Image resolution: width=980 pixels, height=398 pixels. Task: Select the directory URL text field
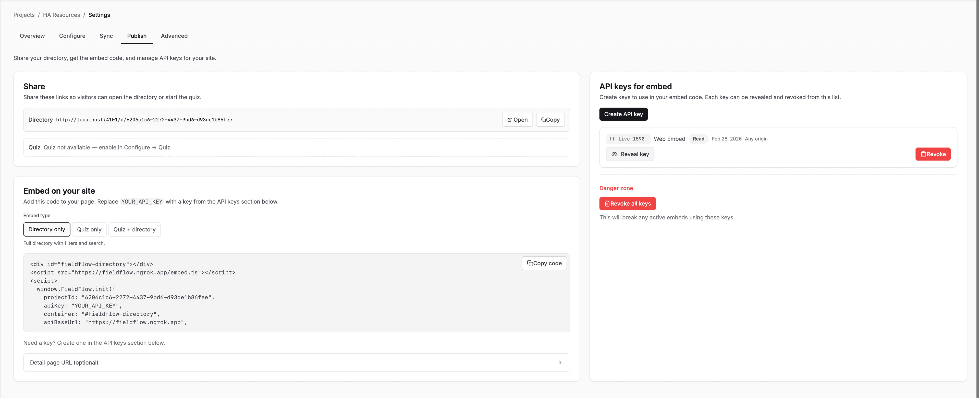click(x=144, y=119)
